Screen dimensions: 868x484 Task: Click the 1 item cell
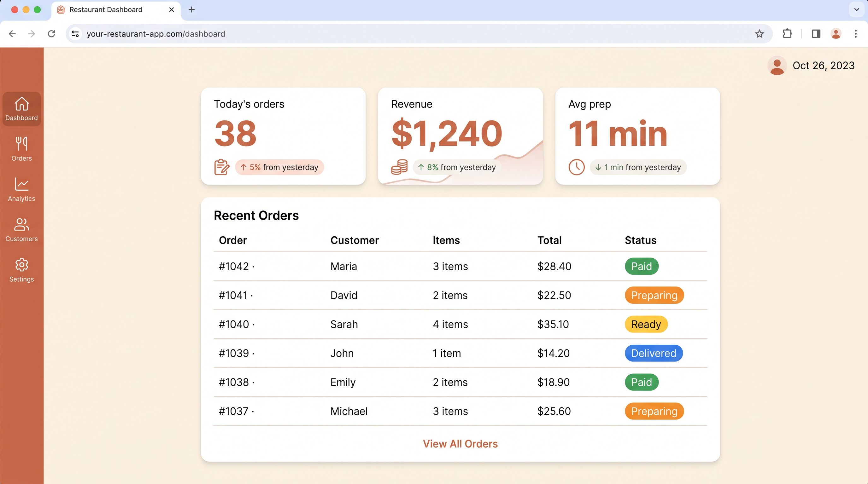point(447,353)
